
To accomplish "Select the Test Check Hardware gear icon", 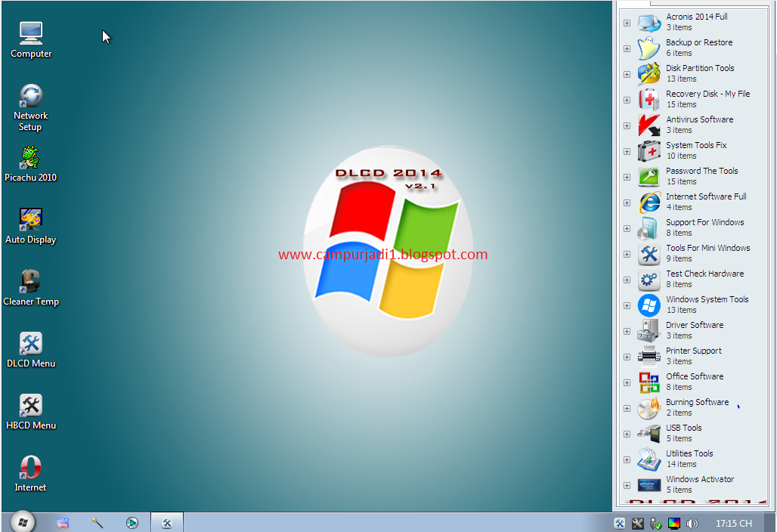I will point(649,280).
